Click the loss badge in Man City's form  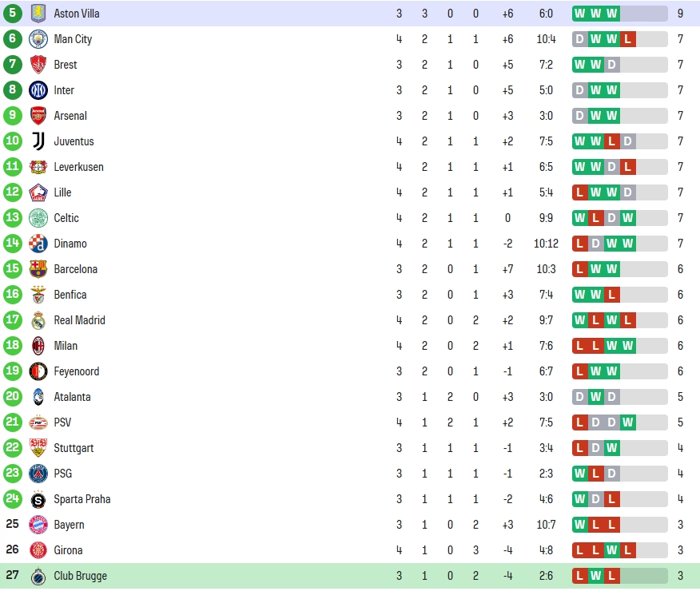[627, 39]
